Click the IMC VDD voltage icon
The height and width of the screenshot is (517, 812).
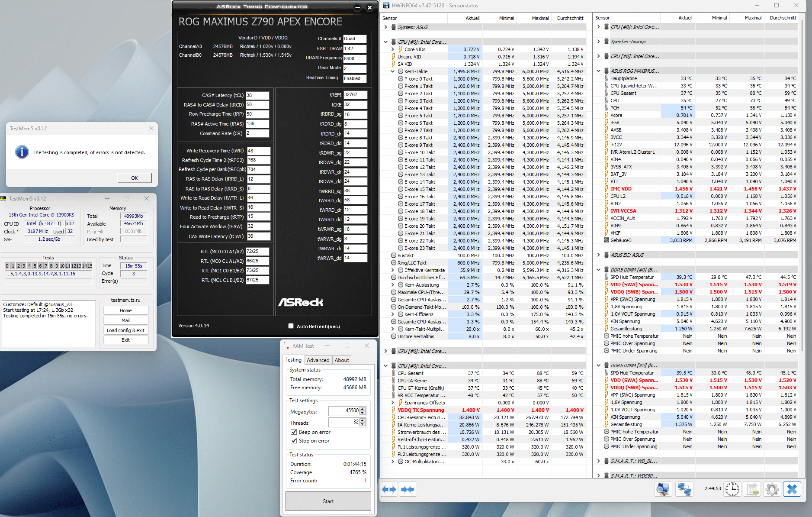(606, 189)
